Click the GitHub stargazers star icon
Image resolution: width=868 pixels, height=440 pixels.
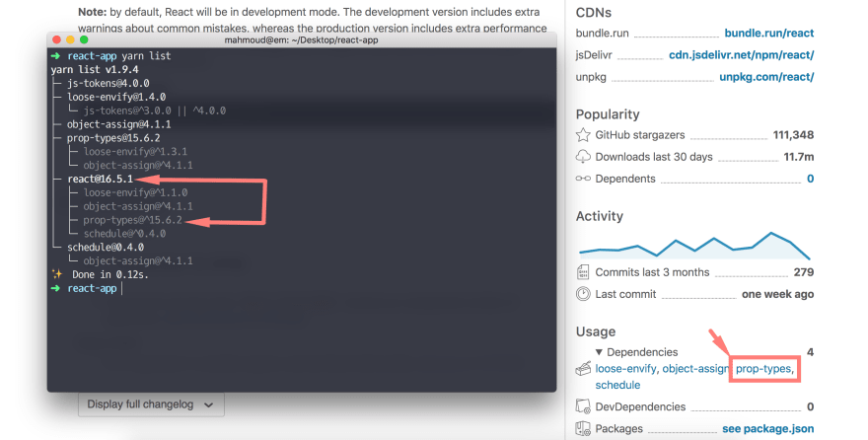(583, 135)
